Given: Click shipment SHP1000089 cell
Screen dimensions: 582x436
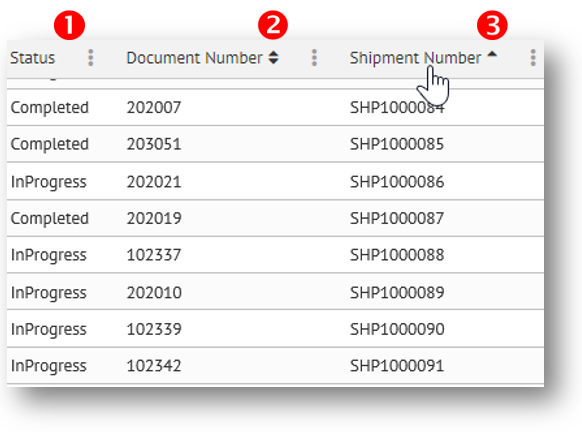Looking at the screenshot, I should (x=397, y=292).
